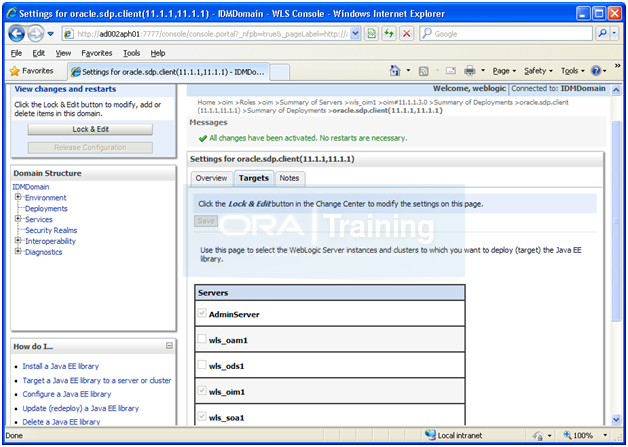The height and width of the screenshot is (447, 628).
Task: Toggle the wls_soa1 checkbox
Action: tap(202, 416)
